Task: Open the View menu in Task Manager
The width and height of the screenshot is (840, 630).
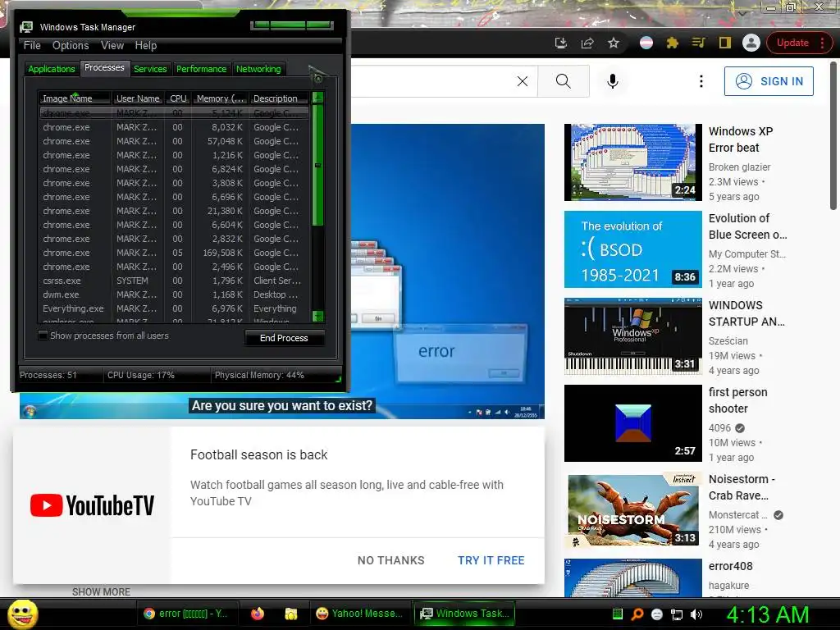Action: [112, 46]
